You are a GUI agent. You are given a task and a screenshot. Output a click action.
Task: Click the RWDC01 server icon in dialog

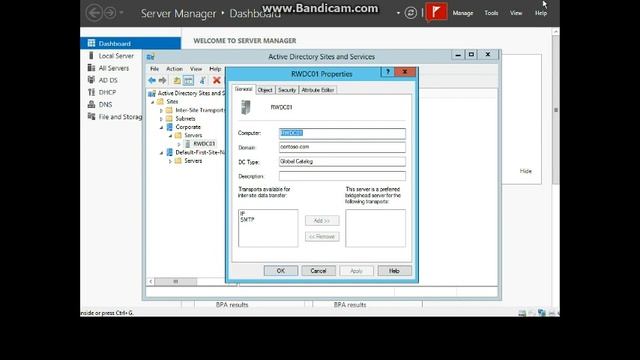tap(245, 107)
